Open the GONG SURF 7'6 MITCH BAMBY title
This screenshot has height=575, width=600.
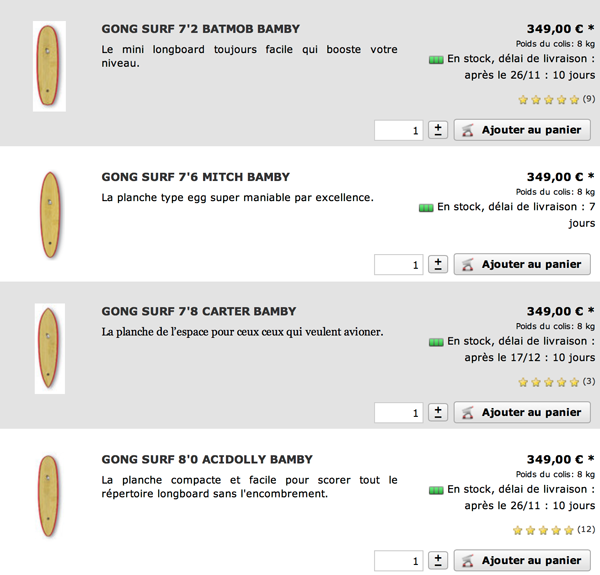coord(196,177)
